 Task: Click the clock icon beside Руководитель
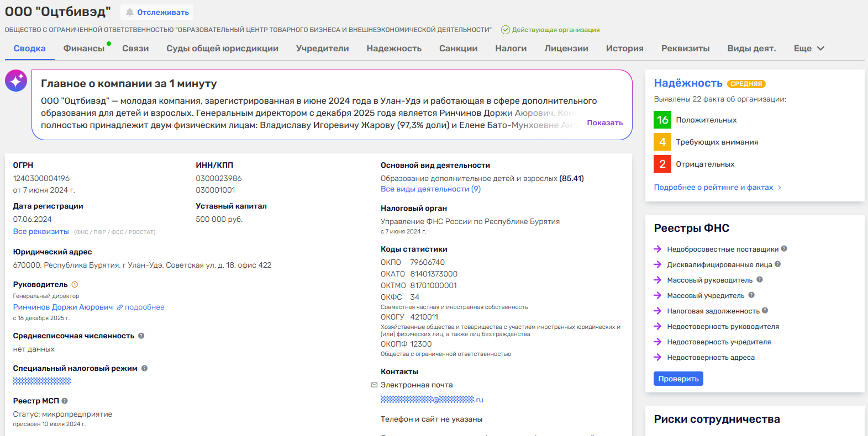coord(75,285)
